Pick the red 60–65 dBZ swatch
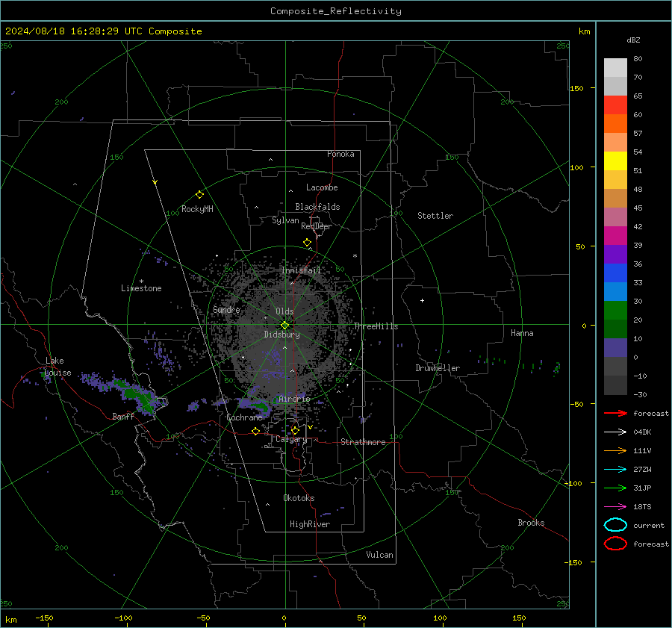The image size is (672, 628). [615, 105]
